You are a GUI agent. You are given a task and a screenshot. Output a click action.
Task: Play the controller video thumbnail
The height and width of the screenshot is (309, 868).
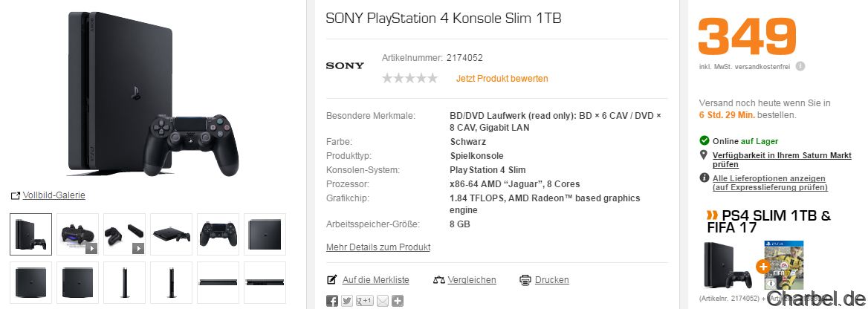[x=77, y=234]
